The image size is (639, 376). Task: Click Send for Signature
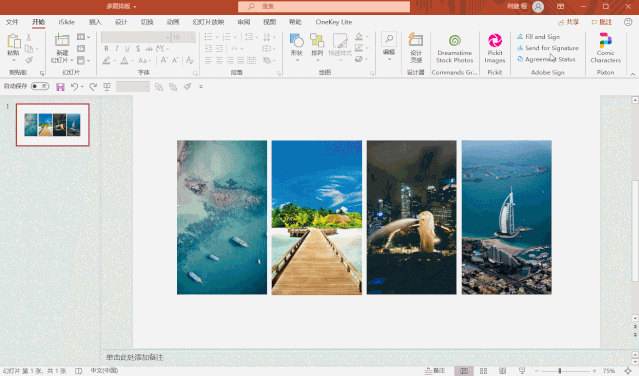pyautogui.click(x=547, y=48)
